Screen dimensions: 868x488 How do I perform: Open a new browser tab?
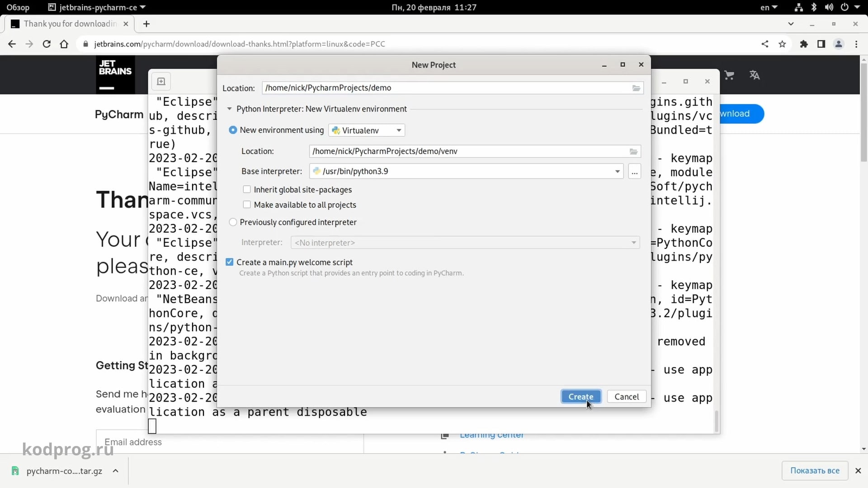click(146, 24)
